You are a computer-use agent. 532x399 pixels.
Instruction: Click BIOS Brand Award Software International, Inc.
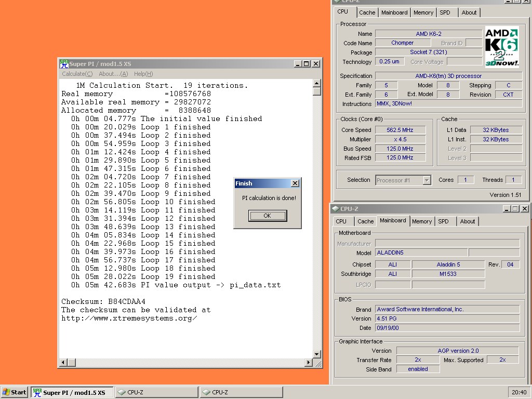447,310
